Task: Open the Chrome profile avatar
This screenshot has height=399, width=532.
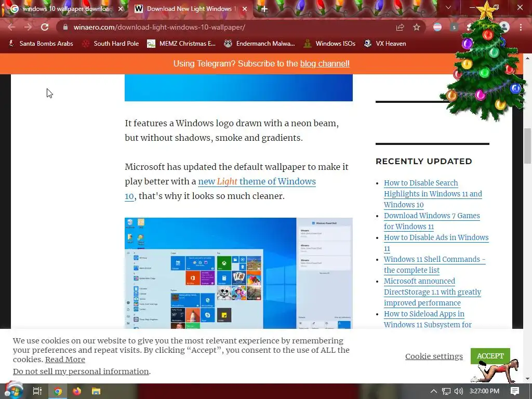Action: (x=504, y=27)
